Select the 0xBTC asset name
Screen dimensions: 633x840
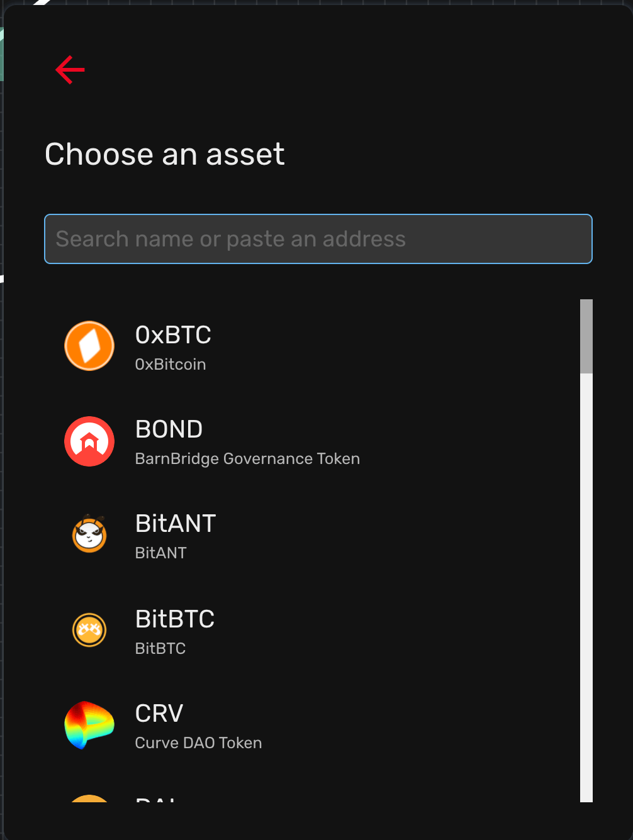[x=173, y=335]
